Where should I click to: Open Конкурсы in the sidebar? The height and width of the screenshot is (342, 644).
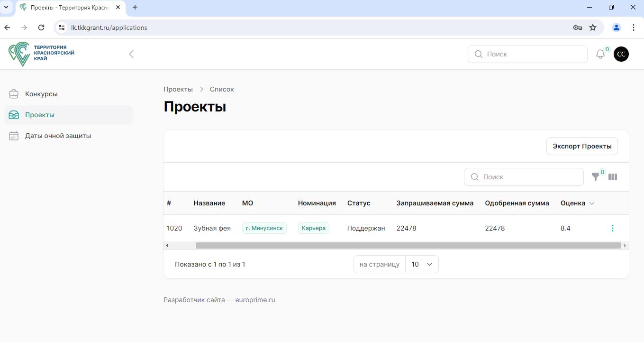click(x=68, y=94)
